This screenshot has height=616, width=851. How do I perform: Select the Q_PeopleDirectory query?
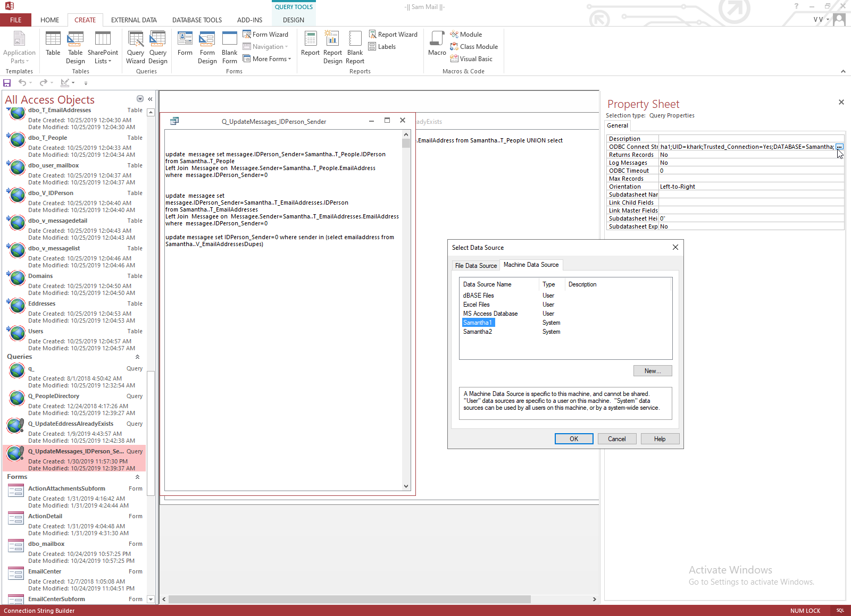[74, 403]
